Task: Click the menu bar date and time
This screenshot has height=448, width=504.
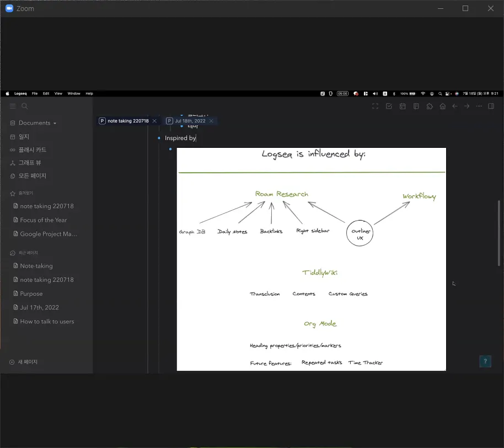Action: tap(480, 94)
